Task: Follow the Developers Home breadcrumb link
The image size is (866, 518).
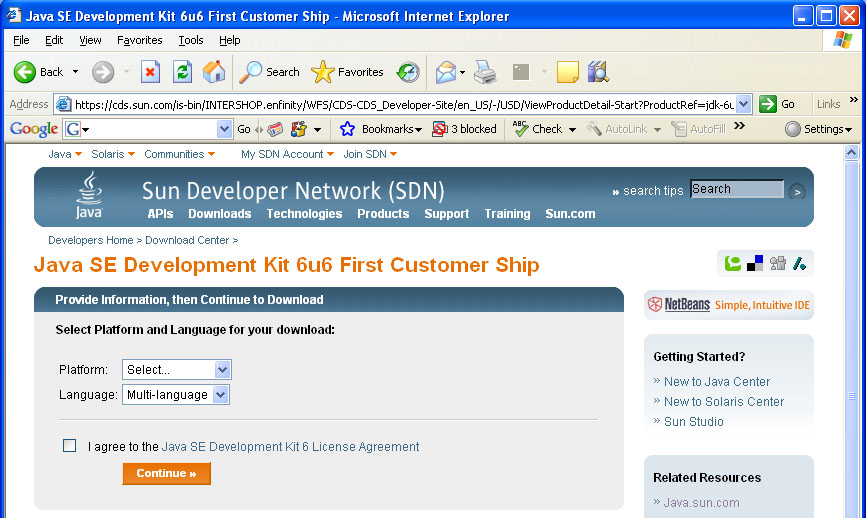Action: click(x=91, y=240)
